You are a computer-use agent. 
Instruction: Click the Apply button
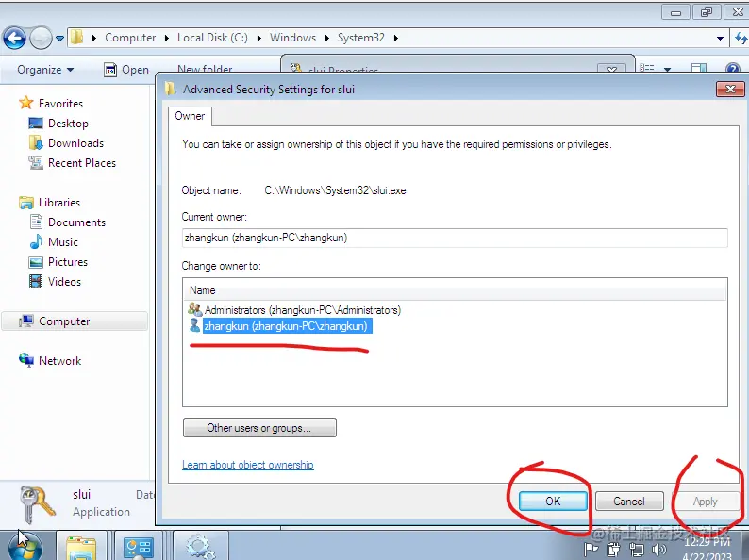[706, 502]
